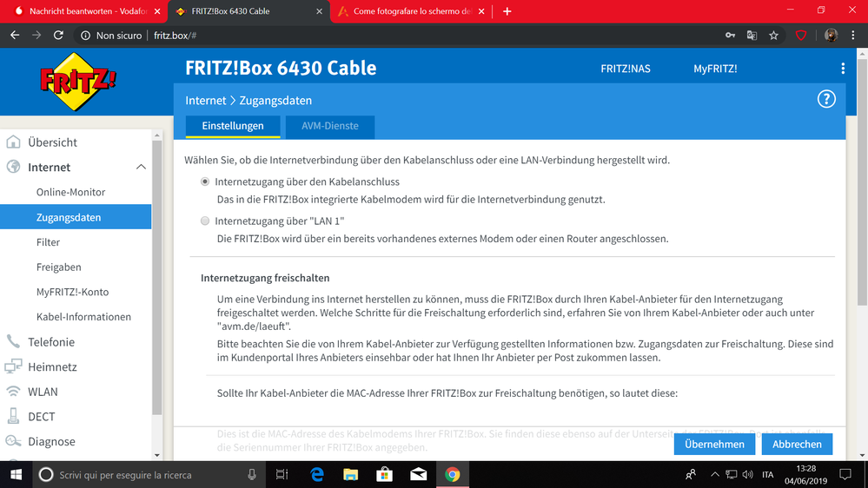Open Filter in sidebar

pyautogui.click(x=48, y=241)
